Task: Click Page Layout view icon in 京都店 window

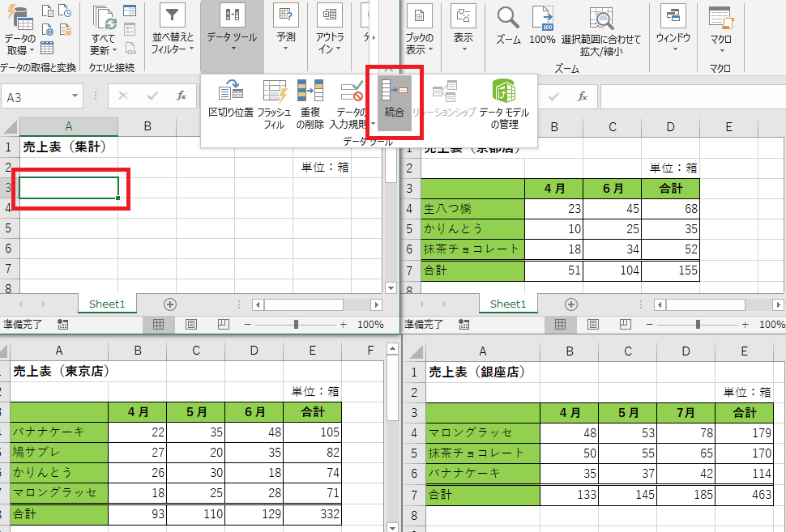Action: [x=593, y=325]
